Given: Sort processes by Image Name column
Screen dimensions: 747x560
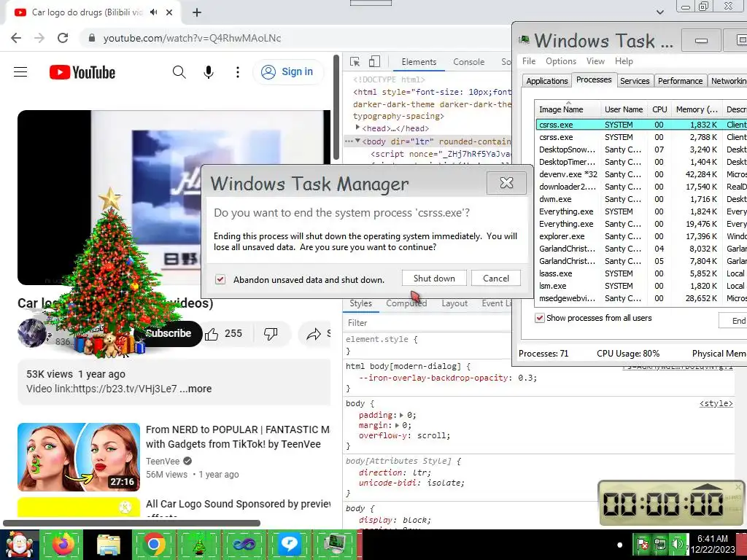Looking at the screenshot, I should click(568, 109).
